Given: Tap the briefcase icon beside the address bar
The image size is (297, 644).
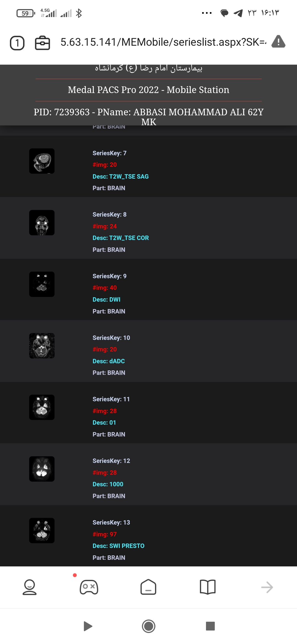Looking at the screenshot, I should click(x=42, y=43).
